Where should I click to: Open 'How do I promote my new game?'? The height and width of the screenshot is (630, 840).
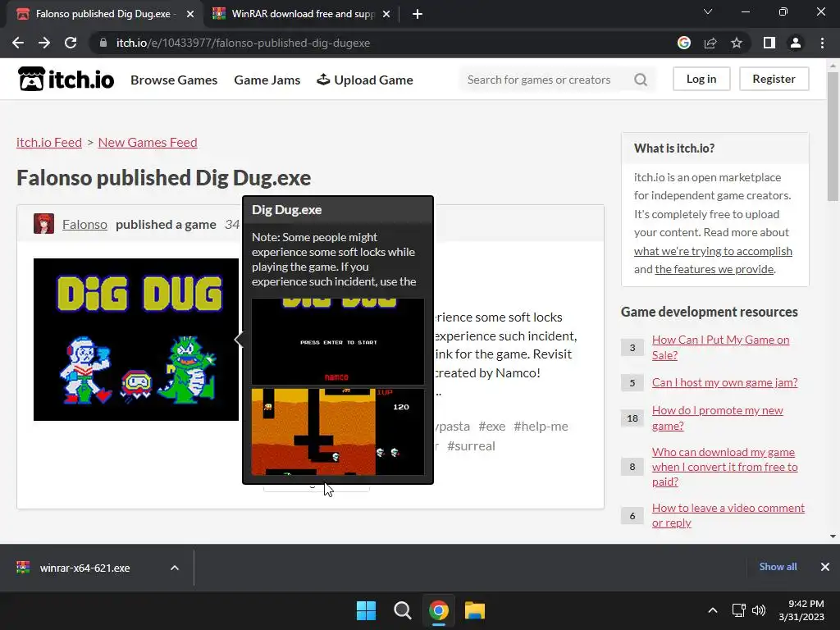(x=717, y=418)
